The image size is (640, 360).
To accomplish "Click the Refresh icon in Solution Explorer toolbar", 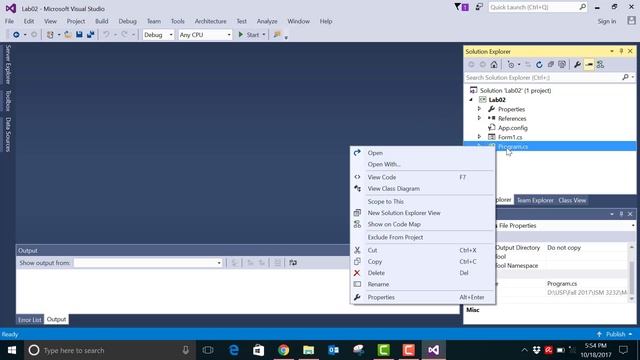I will click(539, 64).
